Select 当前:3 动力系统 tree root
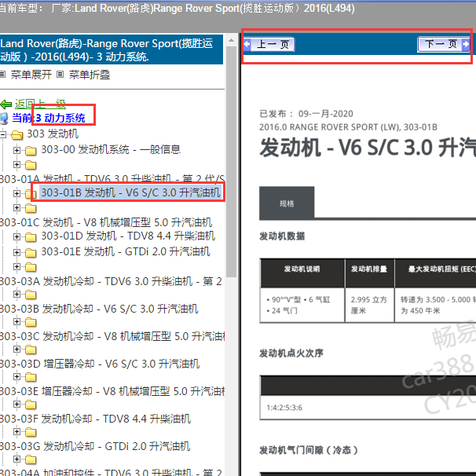This screenshot has width=476, height=476. (x=49, y=118)
